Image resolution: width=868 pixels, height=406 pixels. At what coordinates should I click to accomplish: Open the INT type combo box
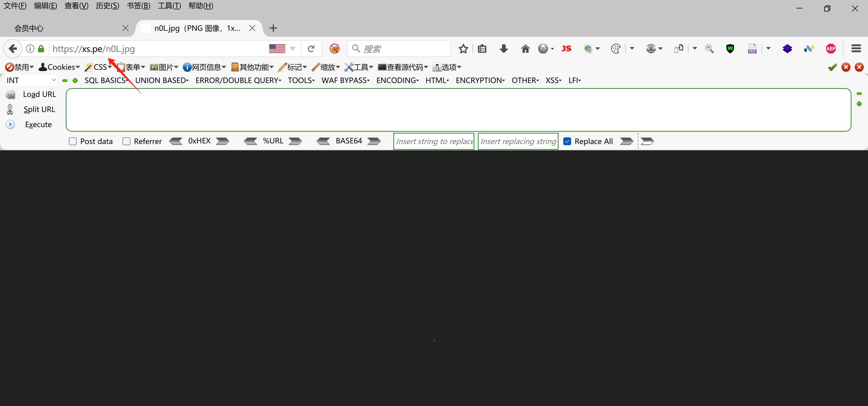coord(31,80)
